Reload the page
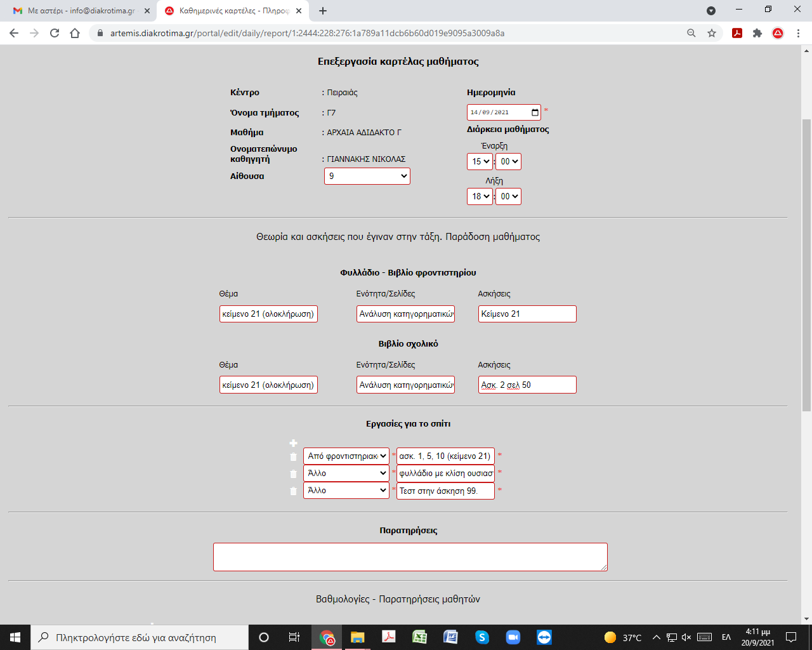Image resolution: width=812 pixels, height=650 pixels. pos(55,33)
